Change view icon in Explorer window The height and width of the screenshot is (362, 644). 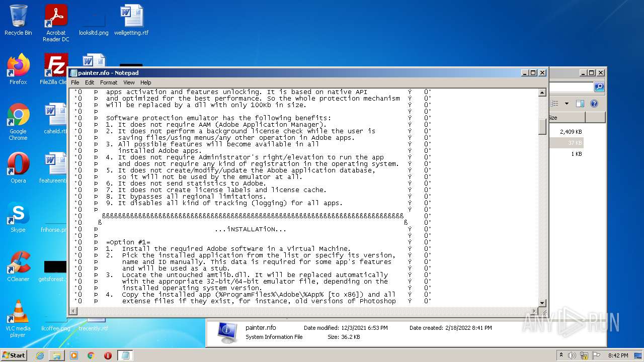point(555,104)
